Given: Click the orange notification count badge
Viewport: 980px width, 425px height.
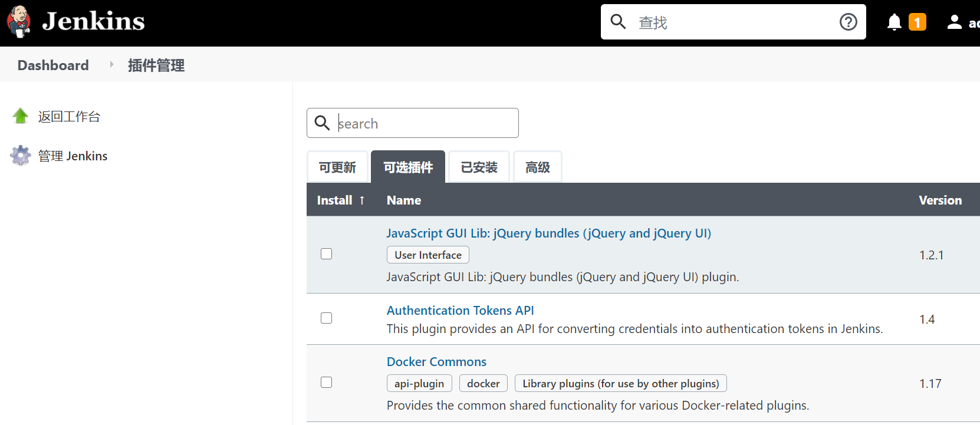Looking at the screenshot, I should coord(917,22).
